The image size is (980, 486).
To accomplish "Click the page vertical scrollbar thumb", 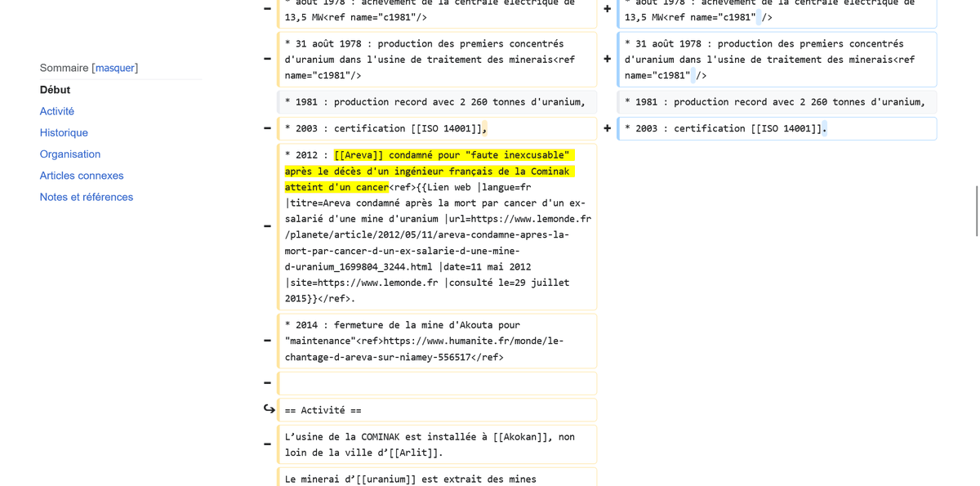I will click(x=977, y=211).
